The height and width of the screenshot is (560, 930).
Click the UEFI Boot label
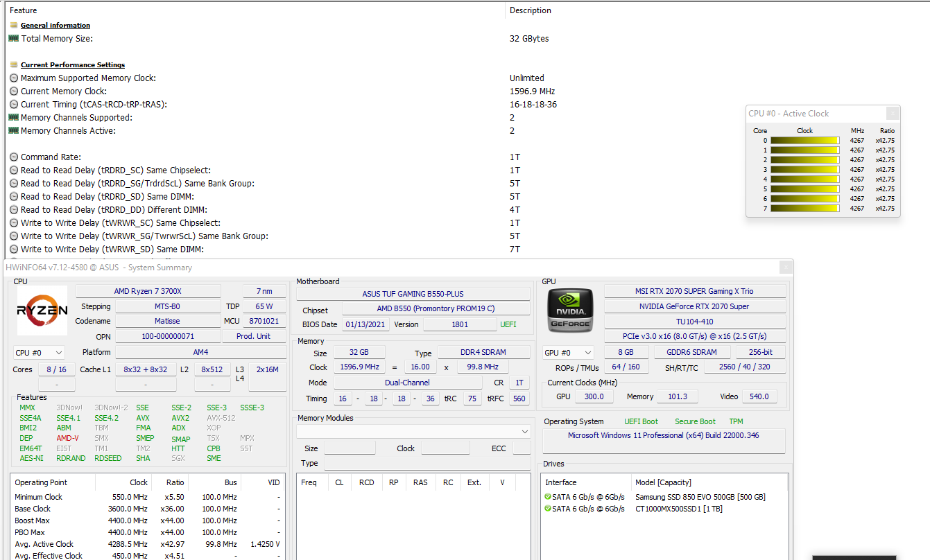(641, 421)
